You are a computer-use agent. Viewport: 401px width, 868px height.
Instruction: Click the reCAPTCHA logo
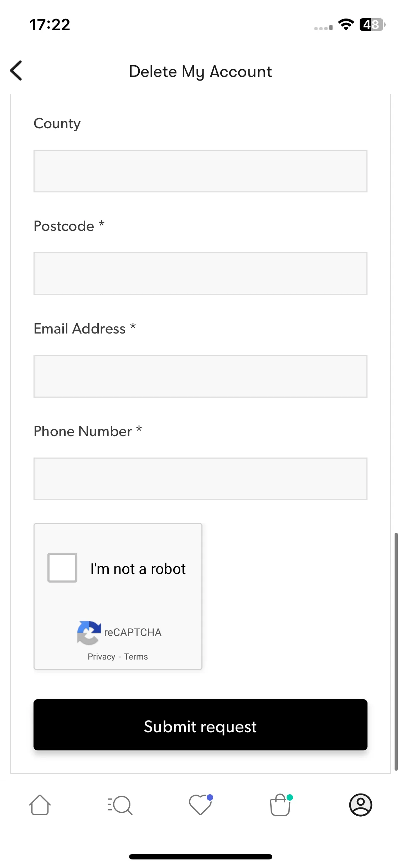(89, 633)
